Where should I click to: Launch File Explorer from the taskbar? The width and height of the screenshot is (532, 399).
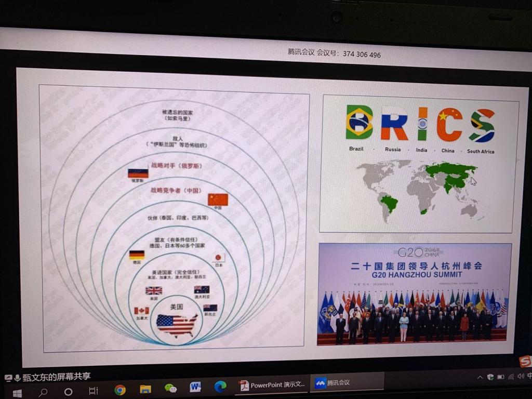click(x=145, y=389)
